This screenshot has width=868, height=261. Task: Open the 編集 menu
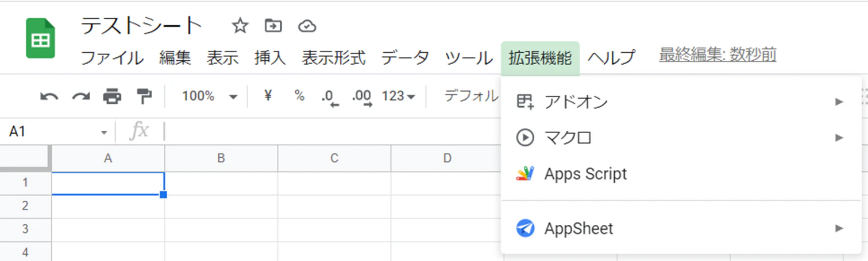coord(175,58)
